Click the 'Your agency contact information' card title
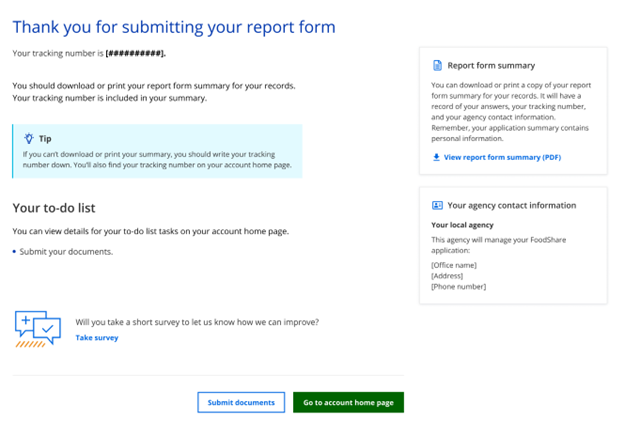Viewport: 624px width, 421px height. tap(512, 205)
